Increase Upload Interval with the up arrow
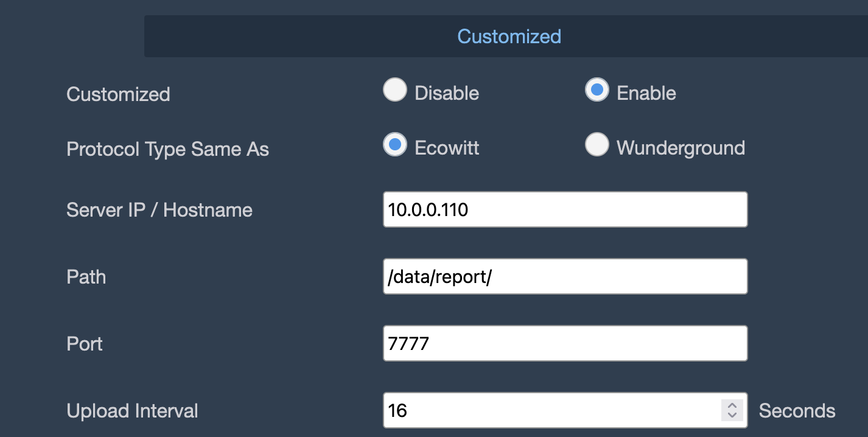 [x=733, y=405]
